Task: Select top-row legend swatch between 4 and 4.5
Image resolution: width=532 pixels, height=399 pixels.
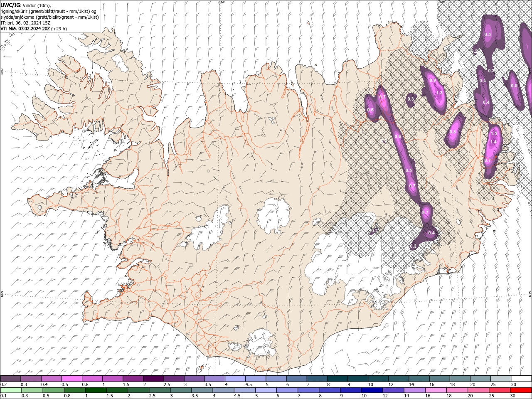Action: (x=235, y=379)
